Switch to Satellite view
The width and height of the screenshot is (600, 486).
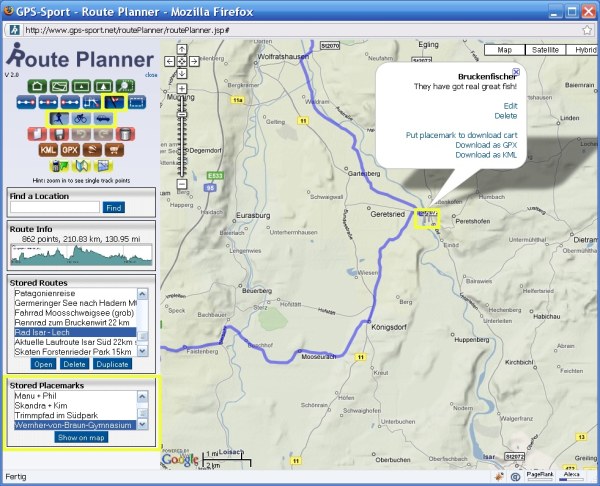[545, 50]
